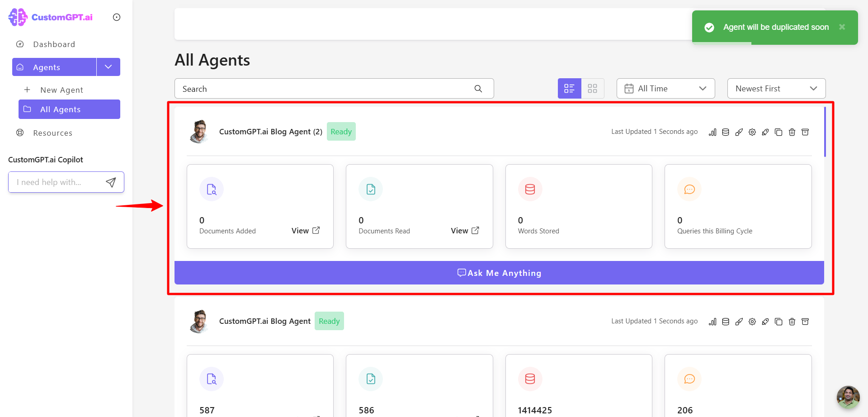Dismiss the duplication notification toast

click(x=842, y=27)
